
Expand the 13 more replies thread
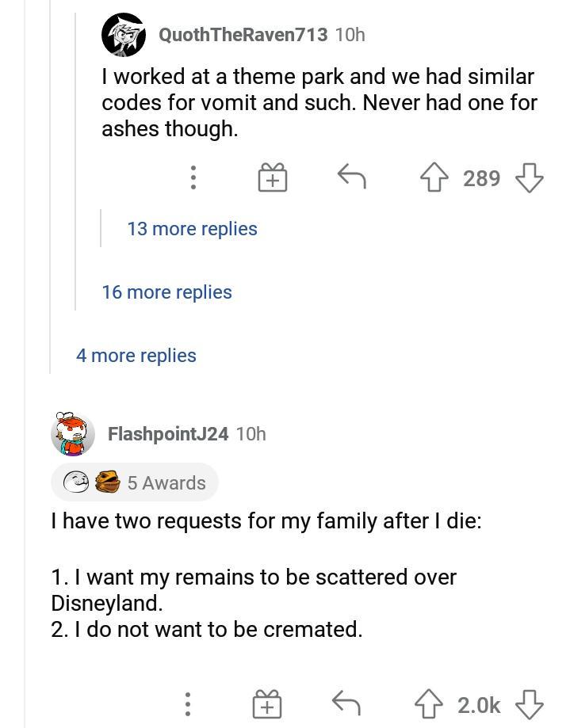(x=193, y=228)
